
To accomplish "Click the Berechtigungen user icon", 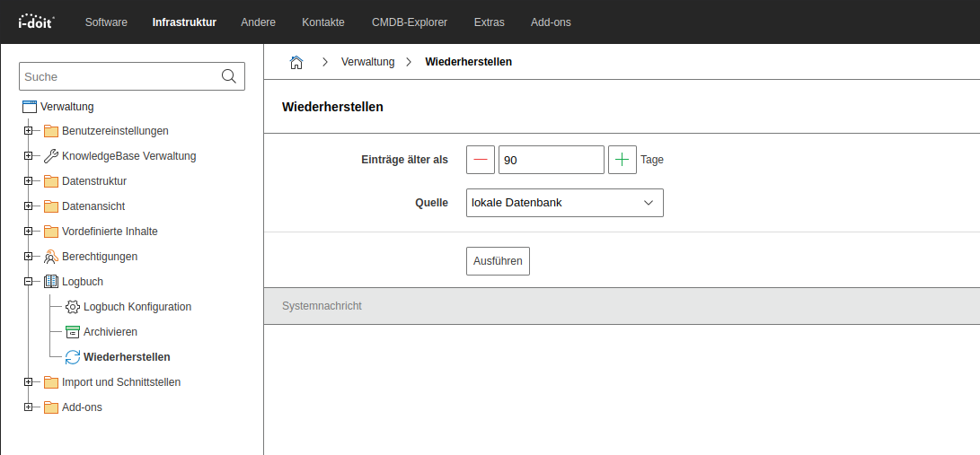I will click(x=51, y=257).
